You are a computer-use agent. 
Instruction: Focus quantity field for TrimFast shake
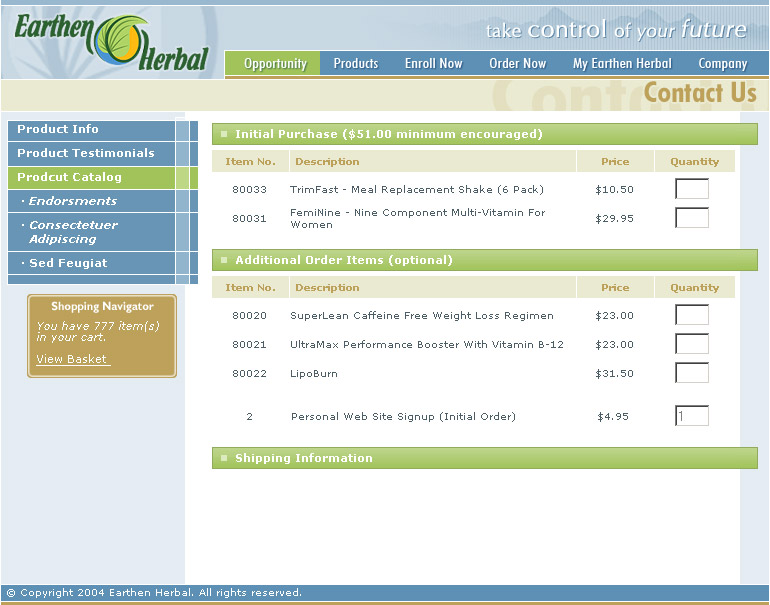click(x=692, y=189)
